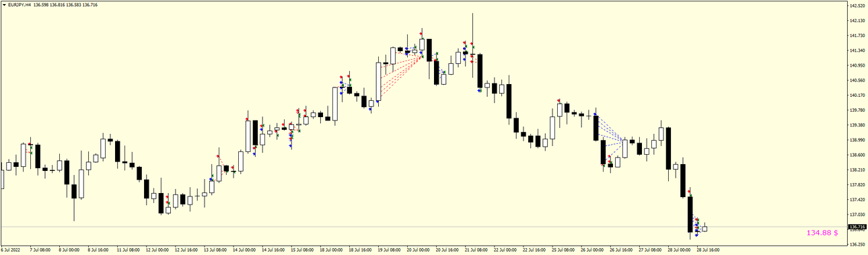Click the 141.340 price axis label
The height and width of the screenshot is (255, 868).
coord(857,50)
